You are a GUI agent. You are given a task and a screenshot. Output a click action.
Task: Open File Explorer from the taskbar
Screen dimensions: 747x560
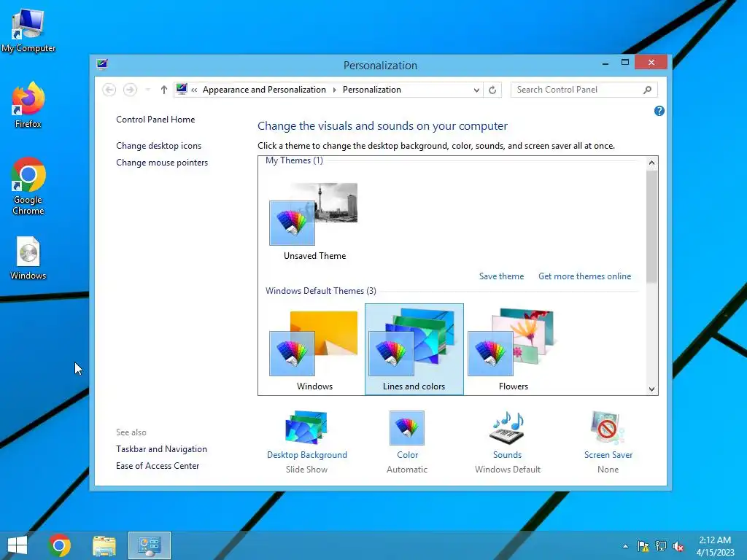click(104, 545)
